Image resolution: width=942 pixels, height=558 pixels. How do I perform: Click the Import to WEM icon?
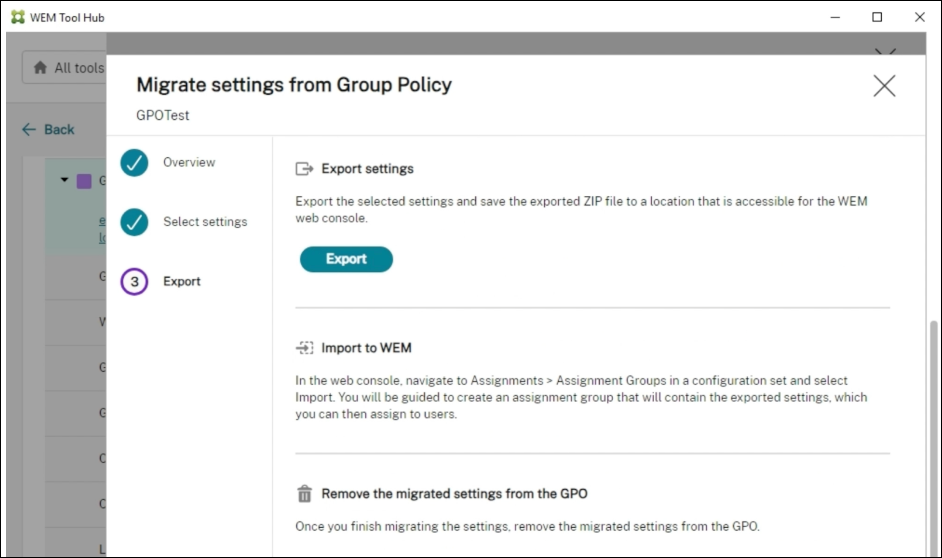(305, 348)
